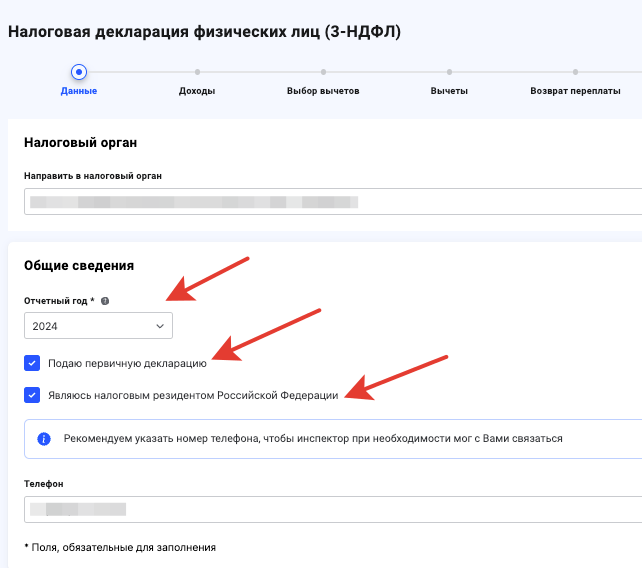The image size is (642, 568).
Task: Click the Возврат переплаты step dot
Action: tap(575, 72)
